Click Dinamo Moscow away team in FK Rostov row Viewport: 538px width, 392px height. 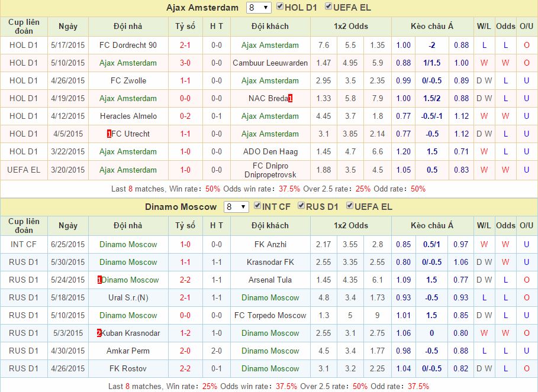(270, 369)
